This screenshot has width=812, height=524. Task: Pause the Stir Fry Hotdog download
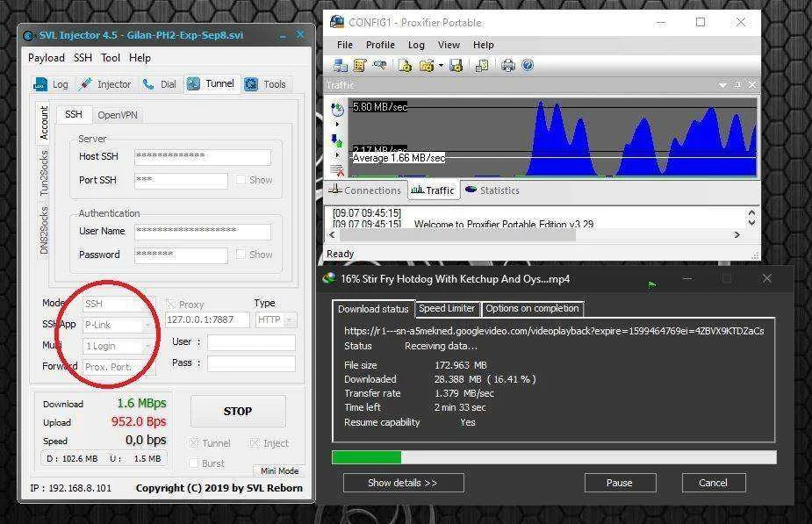[x=620, y=483]
